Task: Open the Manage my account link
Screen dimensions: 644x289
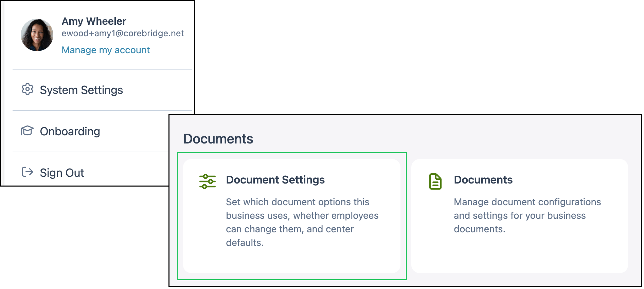Action: (106, 50)
